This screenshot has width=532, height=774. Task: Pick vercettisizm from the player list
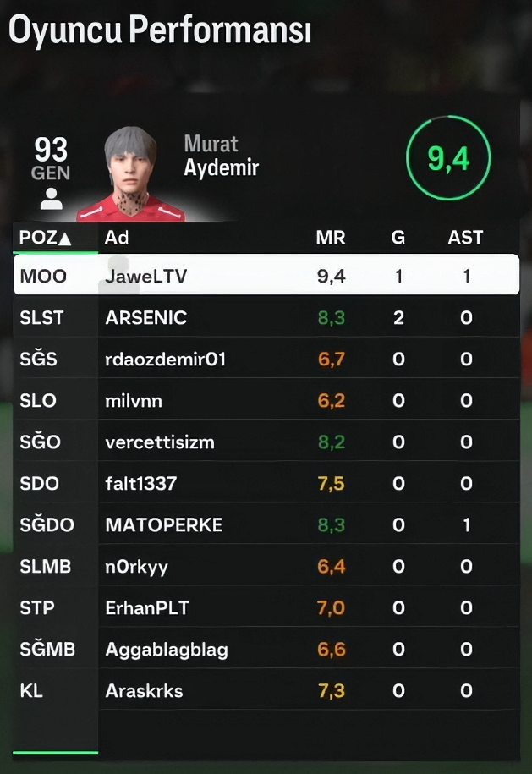pyautogui.click(x=266, y=442)
